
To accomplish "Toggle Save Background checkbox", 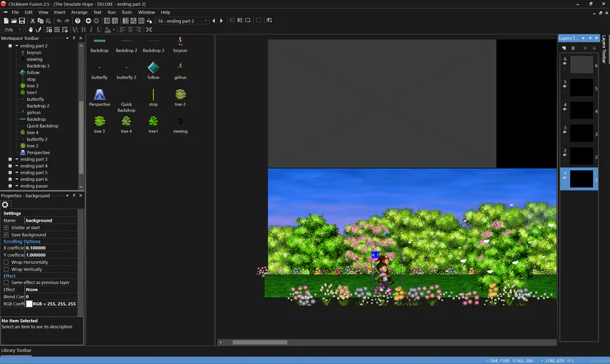I will point(6,235).
